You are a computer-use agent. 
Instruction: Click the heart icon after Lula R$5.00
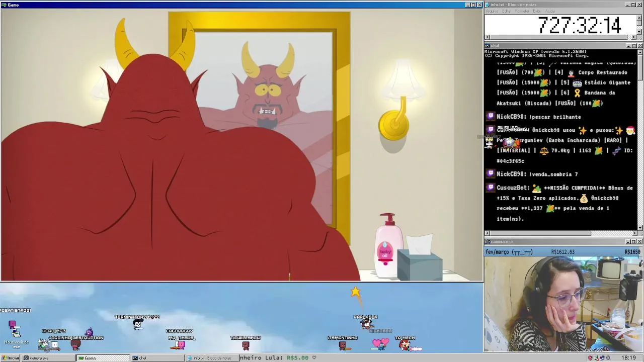tap(314, 358)
